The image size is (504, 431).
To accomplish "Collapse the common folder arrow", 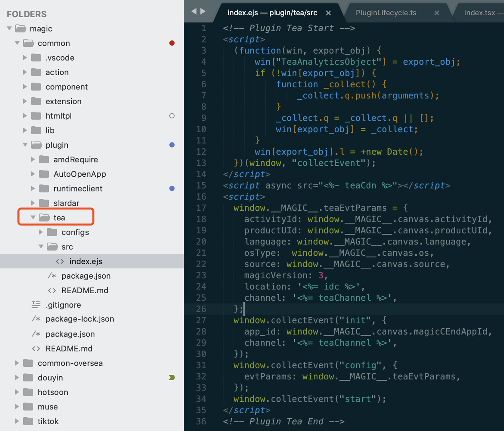I will [x=17, y=43].
